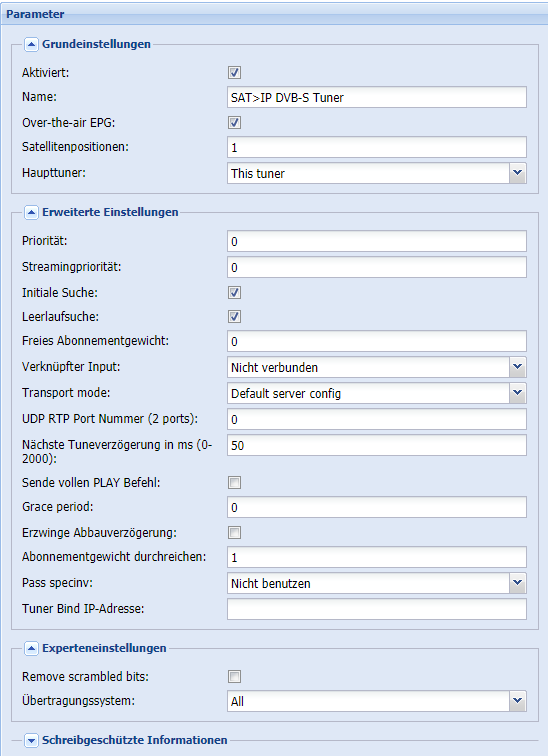Check Erzwinge Abbauverzögerung option
The width and height of the screenshot is (548, 756).
pyautogui.click(x=234, y=533)
